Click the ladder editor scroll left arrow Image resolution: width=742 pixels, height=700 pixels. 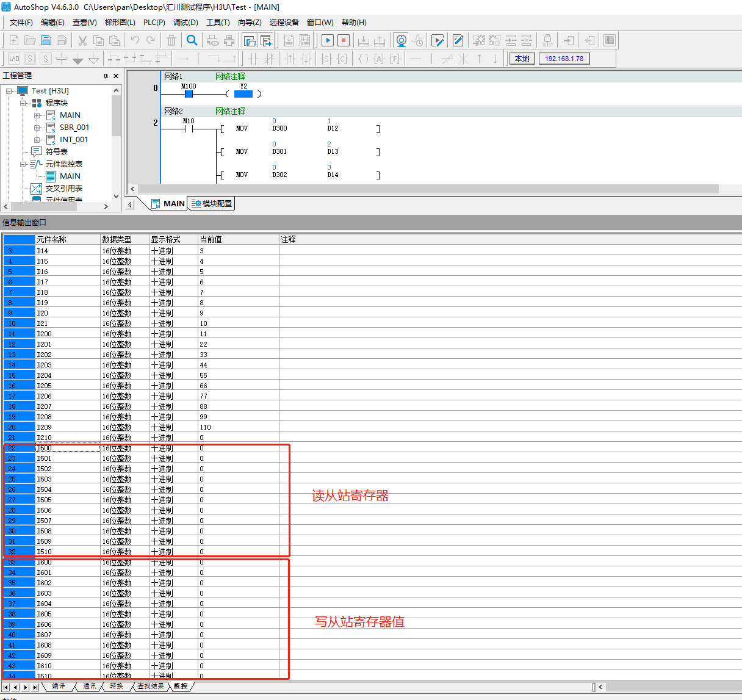tap(132, 189)
